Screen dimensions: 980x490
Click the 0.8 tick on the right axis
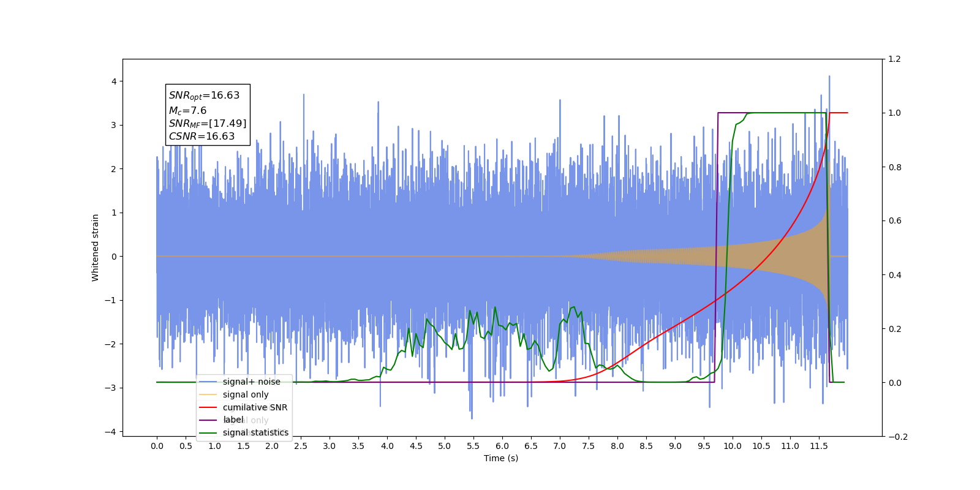(895, 167)
